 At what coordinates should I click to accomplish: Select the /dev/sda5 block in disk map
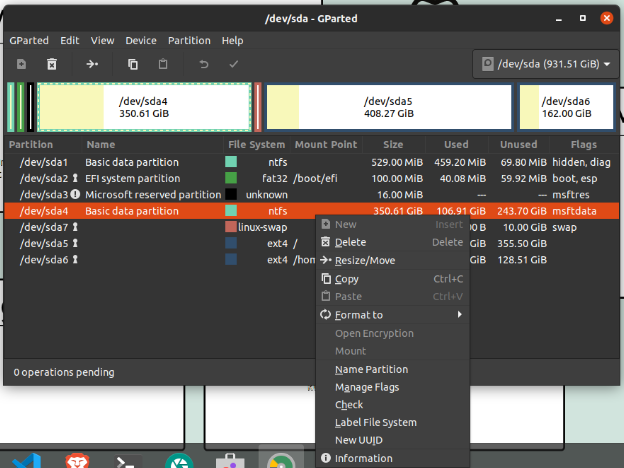pyautogui.click(x=389, y=107)
